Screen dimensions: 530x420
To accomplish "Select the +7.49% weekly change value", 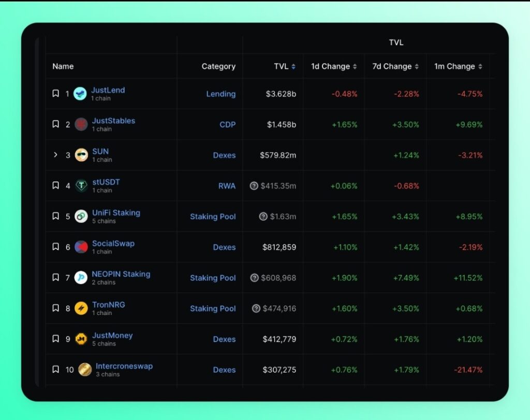I will coord(406,278).
